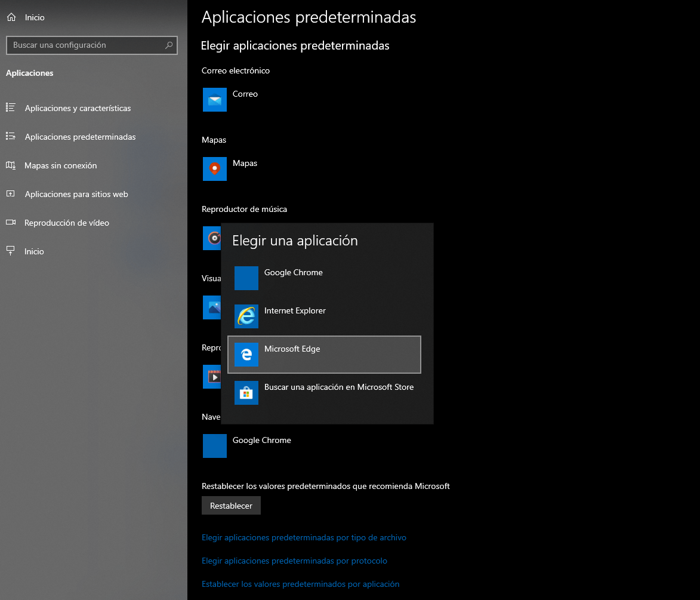Click the Groove music player icon
Viewport: 700px width, 600px height.
[x=212, y=238]
